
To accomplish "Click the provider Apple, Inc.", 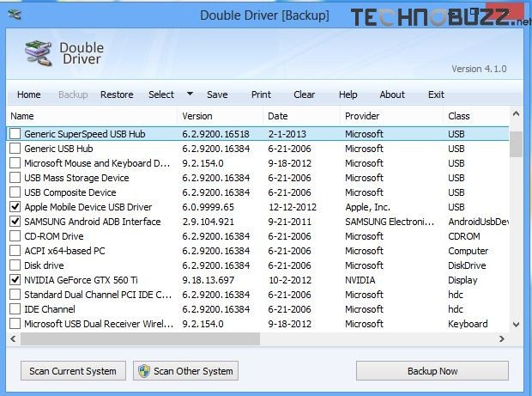I will click(367, 207).
